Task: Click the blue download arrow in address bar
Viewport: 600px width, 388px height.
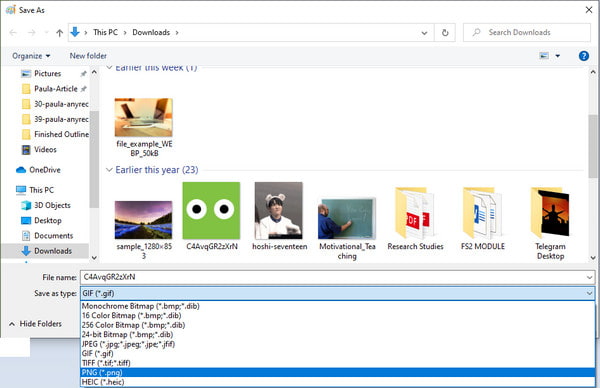Action: 75,32
